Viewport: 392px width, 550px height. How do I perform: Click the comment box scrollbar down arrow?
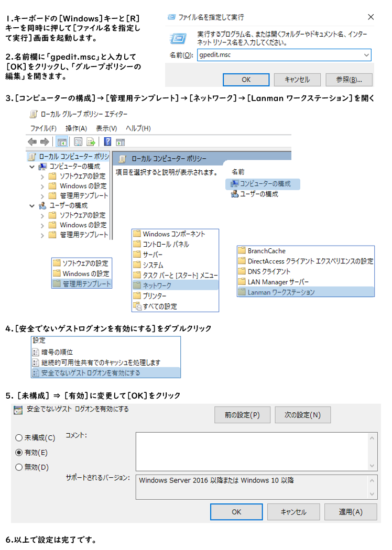372,466
